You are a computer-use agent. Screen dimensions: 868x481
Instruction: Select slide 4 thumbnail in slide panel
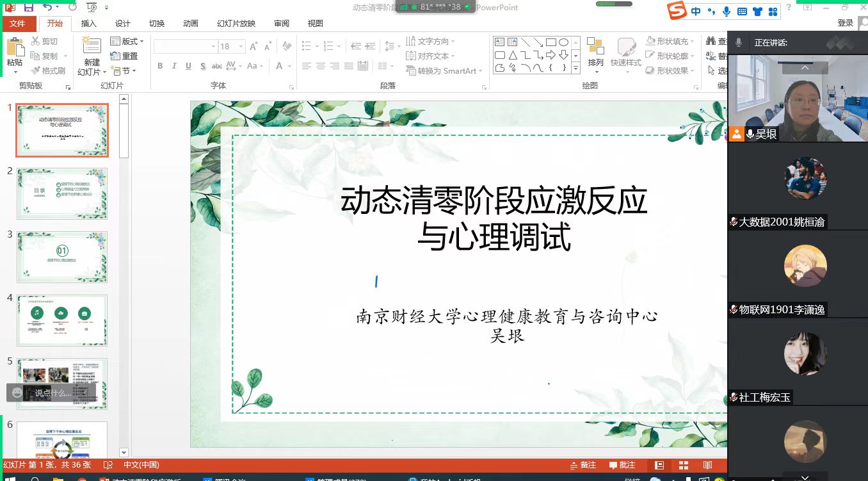point(62,320)
